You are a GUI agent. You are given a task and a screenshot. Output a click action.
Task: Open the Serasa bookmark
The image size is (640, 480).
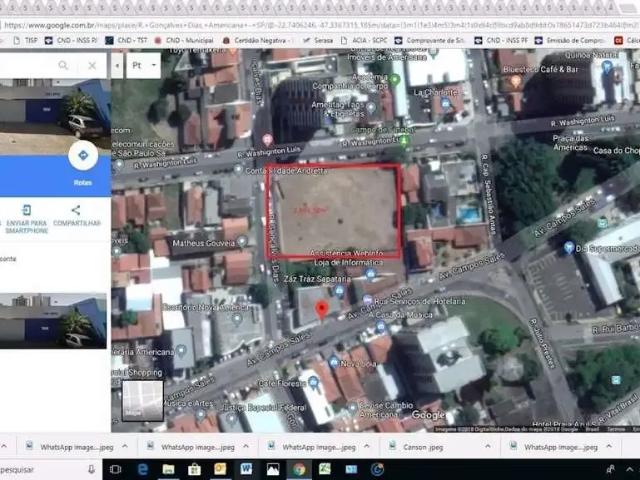click(x=318, y=40)
